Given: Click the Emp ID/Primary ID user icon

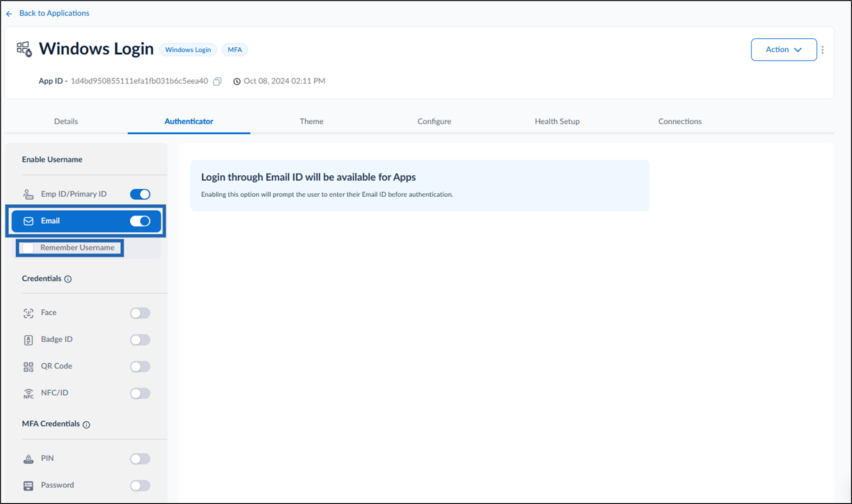Looking at the screenshot, I should tap(28, 194).
